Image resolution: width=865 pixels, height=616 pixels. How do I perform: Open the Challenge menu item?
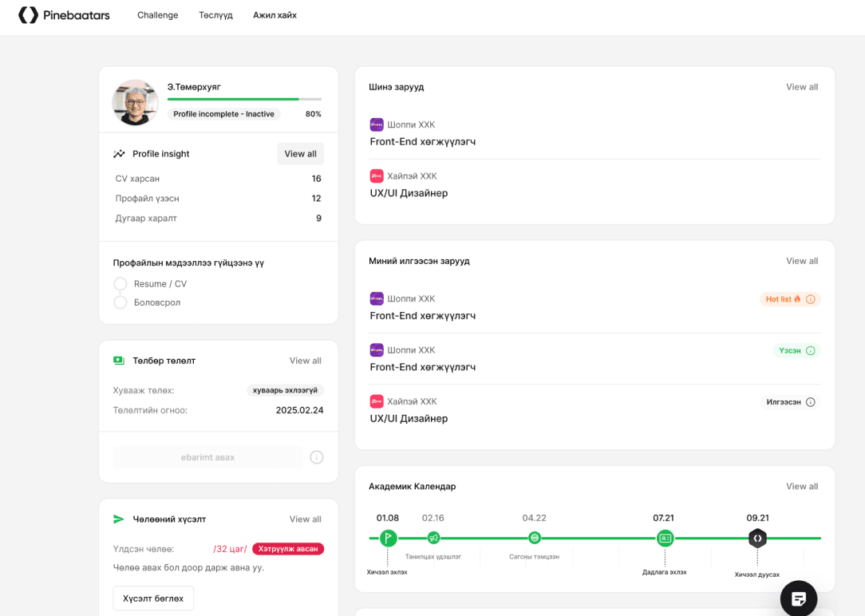pos(157,15)
